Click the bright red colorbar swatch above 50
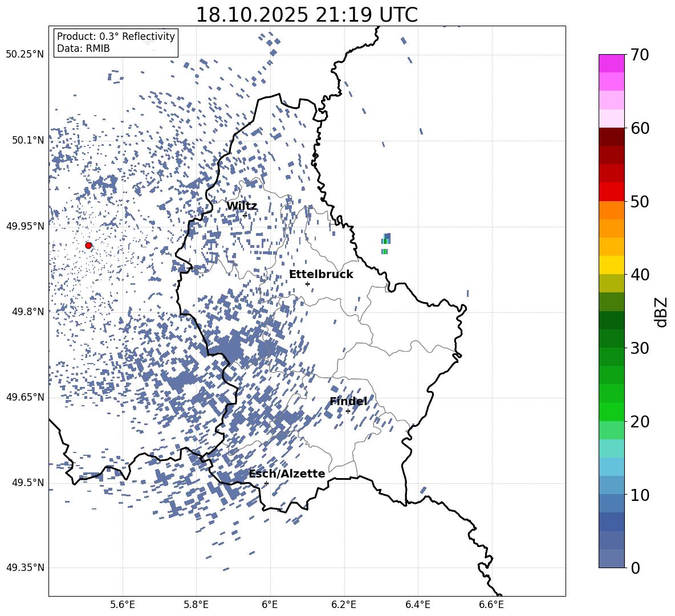 point(611,192)
